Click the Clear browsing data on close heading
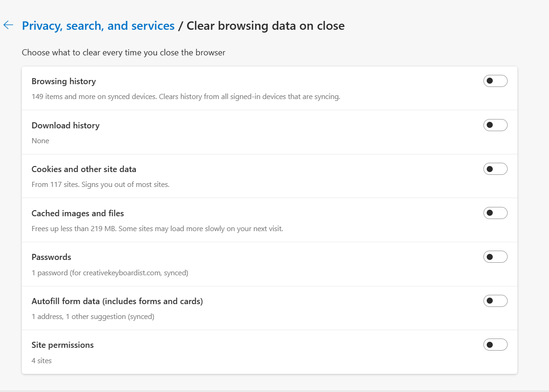 click(x=265, y=26)
